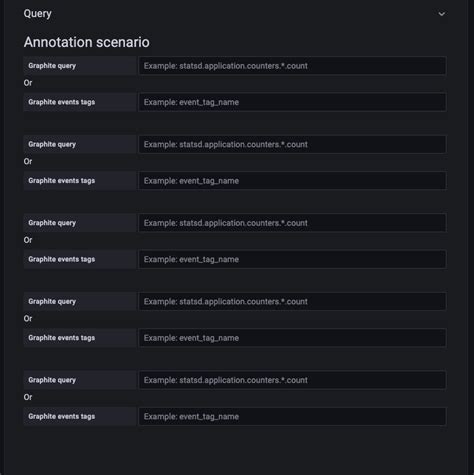Click the fourth Graphite query label
Viewport: 474px width, 475px height.
[x=52, y=302]
